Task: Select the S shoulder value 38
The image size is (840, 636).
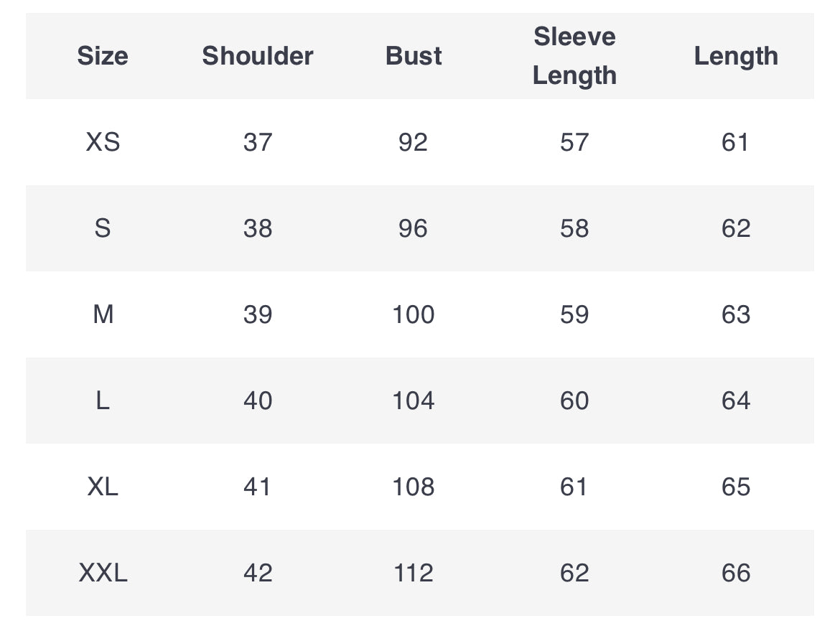Action: pyautogui.click(x=258, y=228)
